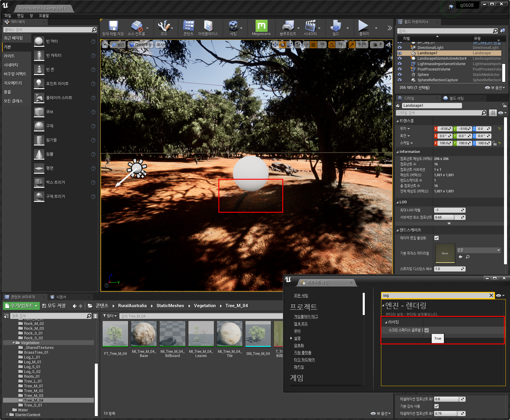Toggle sources panel icon in Content Browser
The image size is (510, 420).
tap(6, 316)
